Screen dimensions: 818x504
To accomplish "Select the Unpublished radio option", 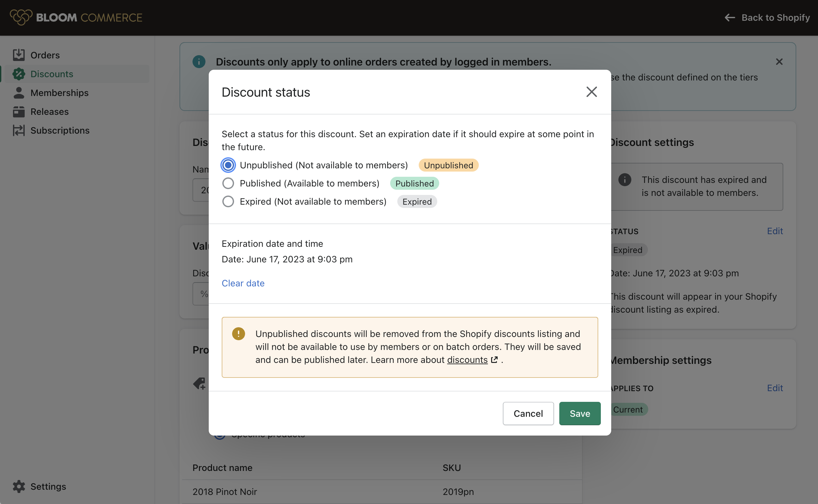I will click(x=228, y=165).
